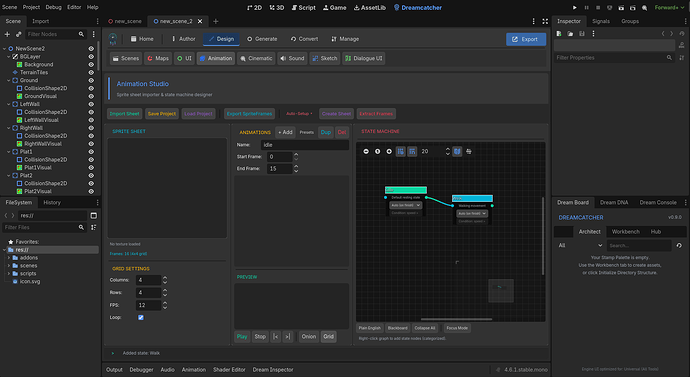This screenshot has width=690, height=377.
Task: Play the animation preview
Action: click(242, 337)
